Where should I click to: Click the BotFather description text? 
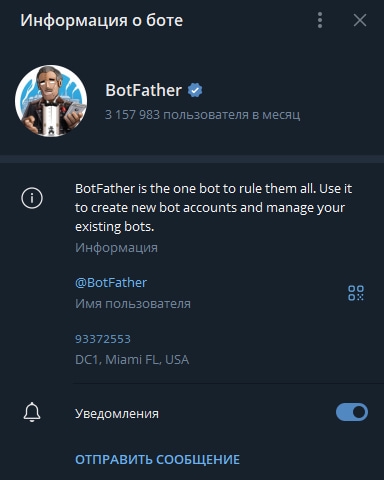click(x=213, y=208)
